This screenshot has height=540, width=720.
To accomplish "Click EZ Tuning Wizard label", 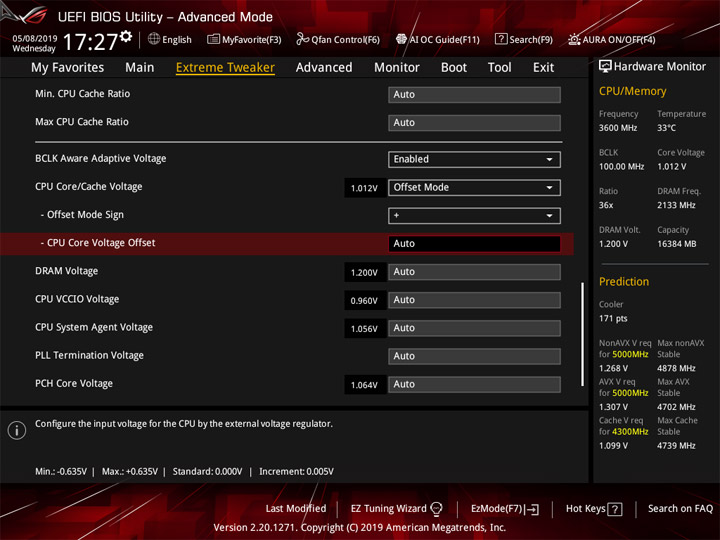I will point(388,509).
